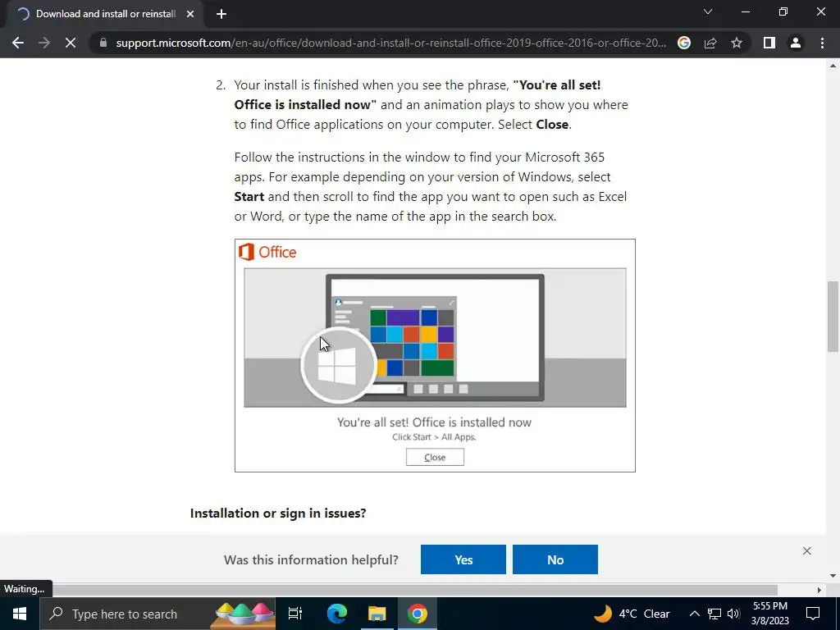Image resolution: width=840 pixels, height=630 pixels.
Task: Click the search highlight image in taskbar search
Action: [244, 614]
